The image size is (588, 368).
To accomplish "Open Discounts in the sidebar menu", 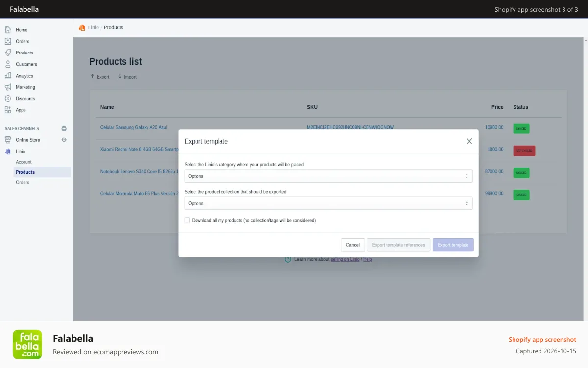I will pyautogui.click(x=25, y=99).
